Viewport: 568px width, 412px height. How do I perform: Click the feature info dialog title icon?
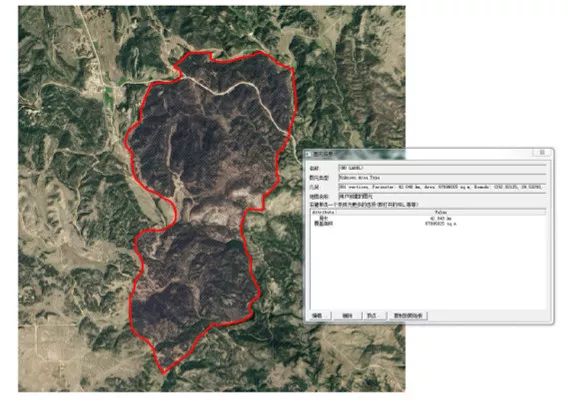click(x=309, y=154)
